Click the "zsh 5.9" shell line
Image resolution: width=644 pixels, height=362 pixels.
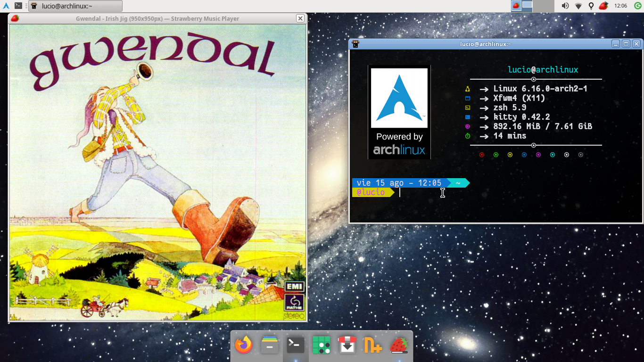coord(510,107)
